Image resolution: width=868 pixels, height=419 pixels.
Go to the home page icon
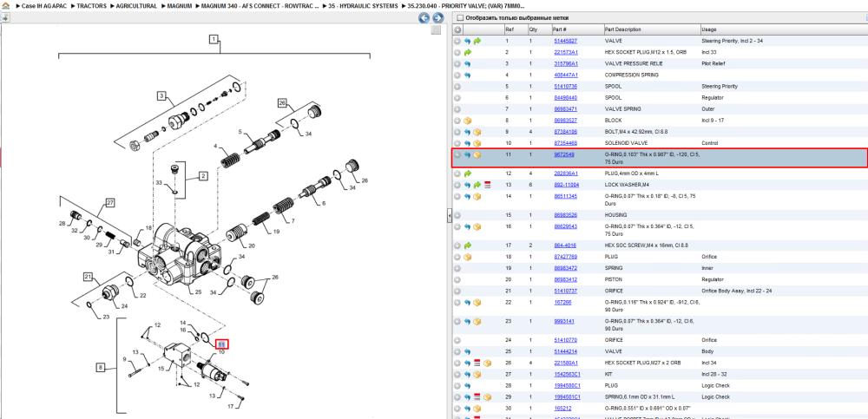click(x=5, y=5)
